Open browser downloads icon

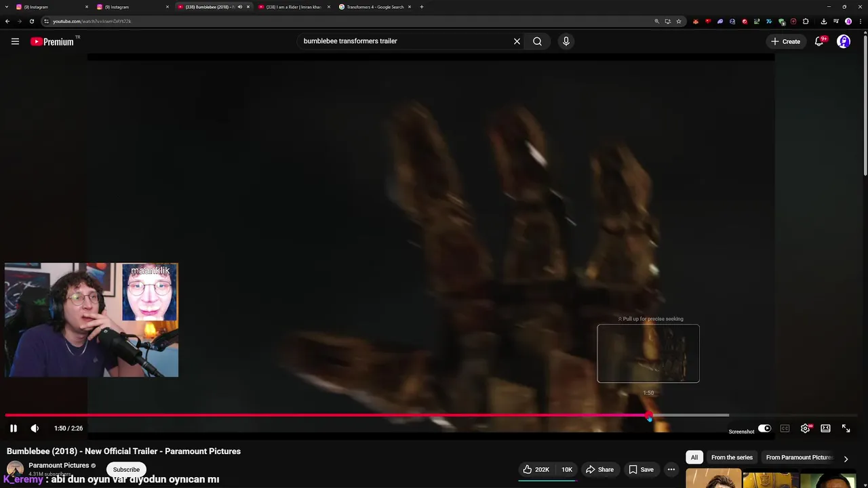click(x=824, y=21)
